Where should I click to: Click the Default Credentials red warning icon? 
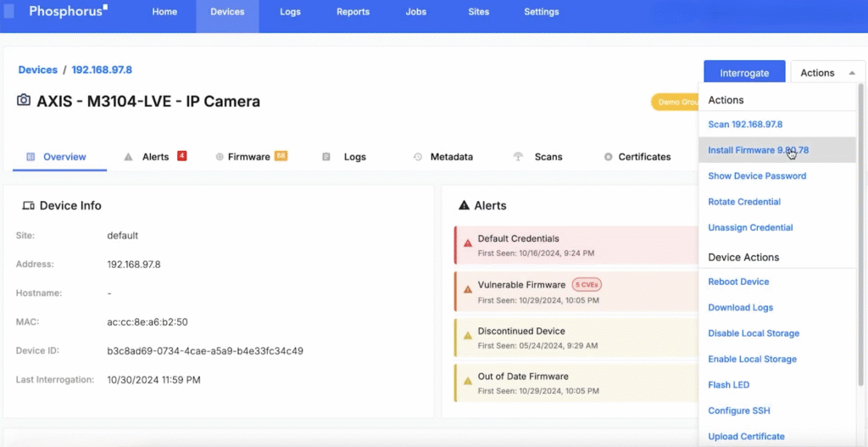pyautogui.click(x=467, y=244)
